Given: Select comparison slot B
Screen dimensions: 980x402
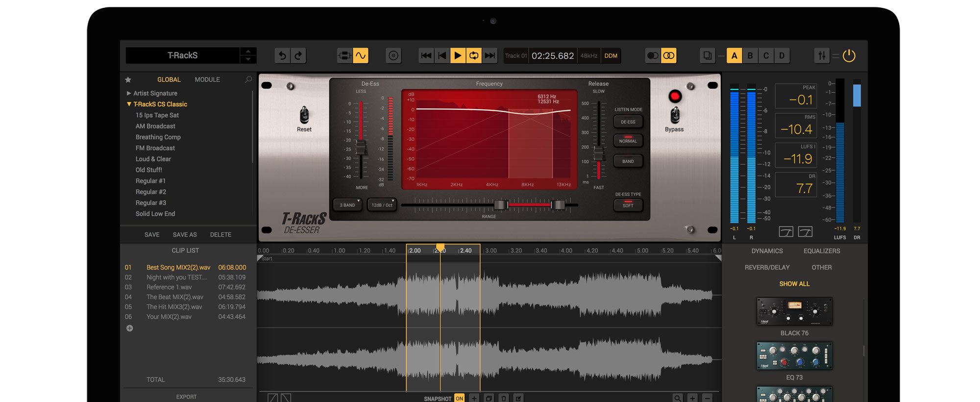Looking at the screenshot, I should (750, 56).
